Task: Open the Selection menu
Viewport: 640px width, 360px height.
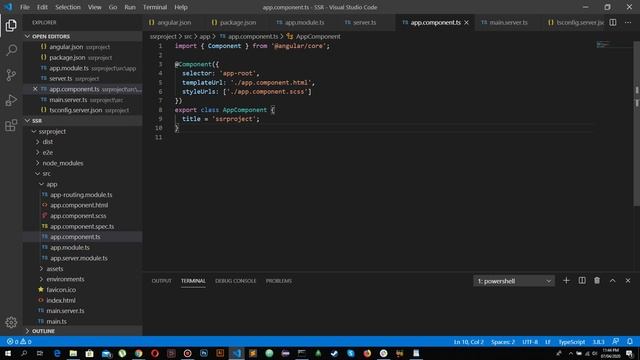Action: 68,7
